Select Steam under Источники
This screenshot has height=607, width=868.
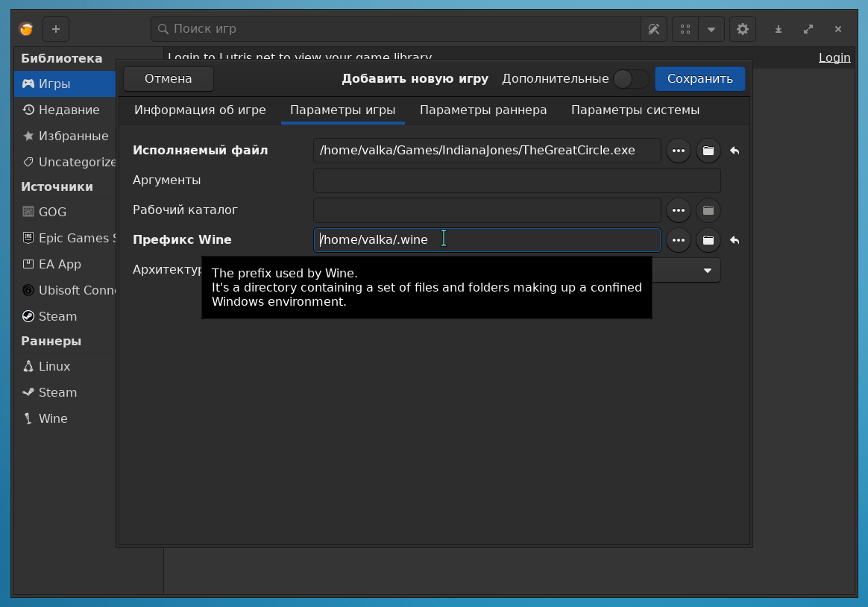point(65,316)
